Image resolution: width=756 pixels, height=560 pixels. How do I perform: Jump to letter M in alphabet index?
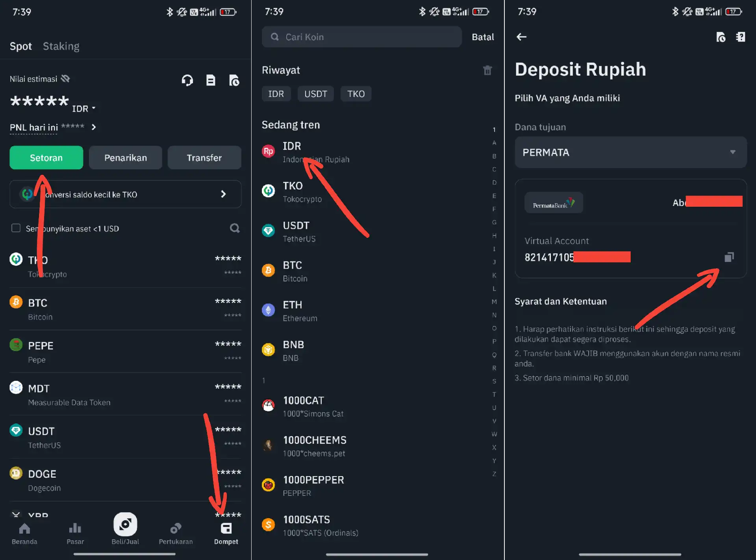(494, 302)
